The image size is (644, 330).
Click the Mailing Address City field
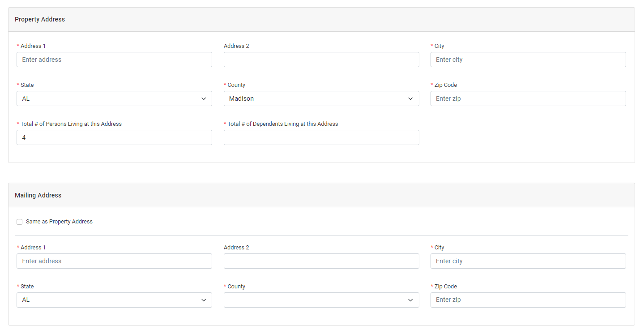(528, 261)
